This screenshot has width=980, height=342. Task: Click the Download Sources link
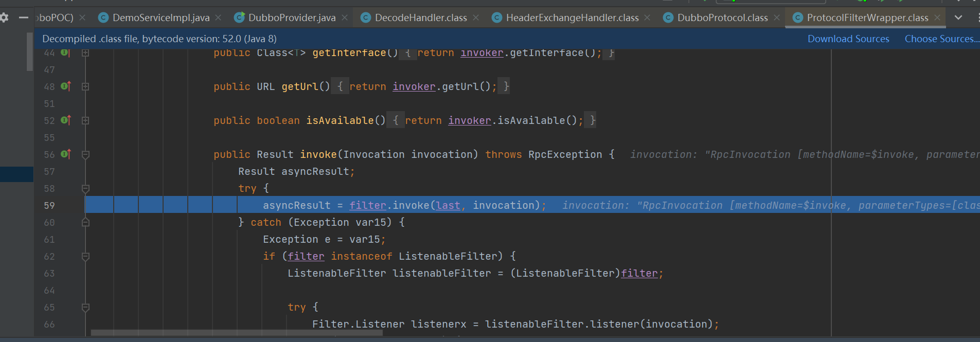click(848, 39)
